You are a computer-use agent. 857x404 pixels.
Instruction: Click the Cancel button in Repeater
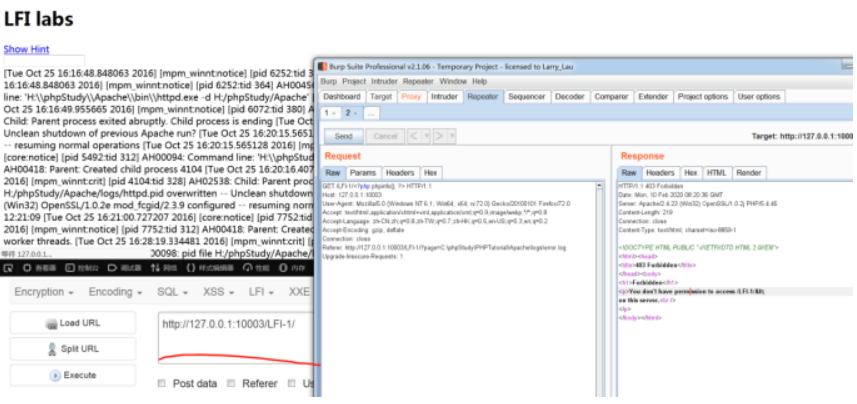(x=385, y=136)
